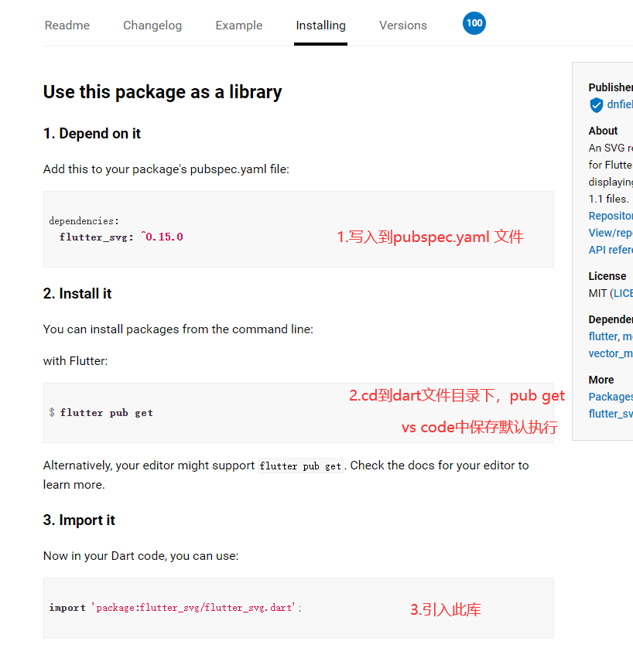633x672 pixels.
Task: Open the vector_math dependency link
Action: (x=611, y=353)
